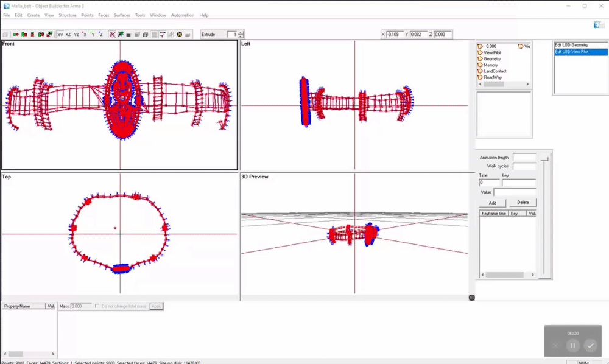The image size is (609, 364).
Task: Click the Property Name column header
Action: pos(23,306)
